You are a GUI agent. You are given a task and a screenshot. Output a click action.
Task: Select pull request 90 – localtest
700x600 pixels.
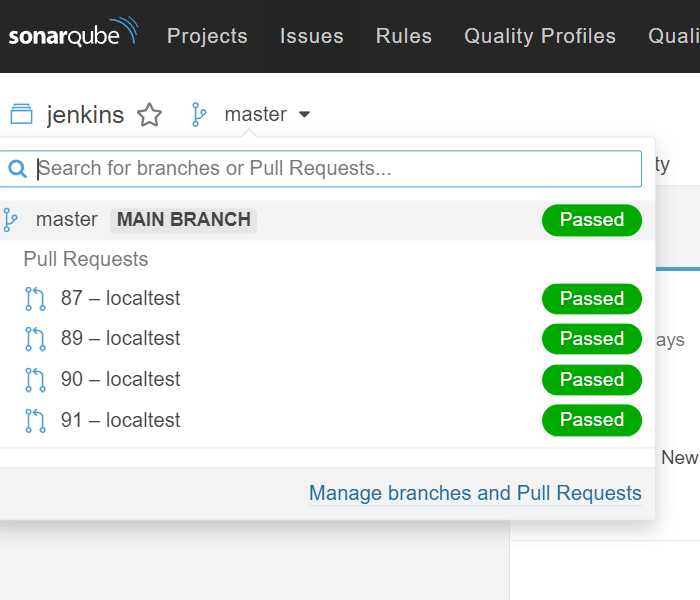[x=328, y=380]
